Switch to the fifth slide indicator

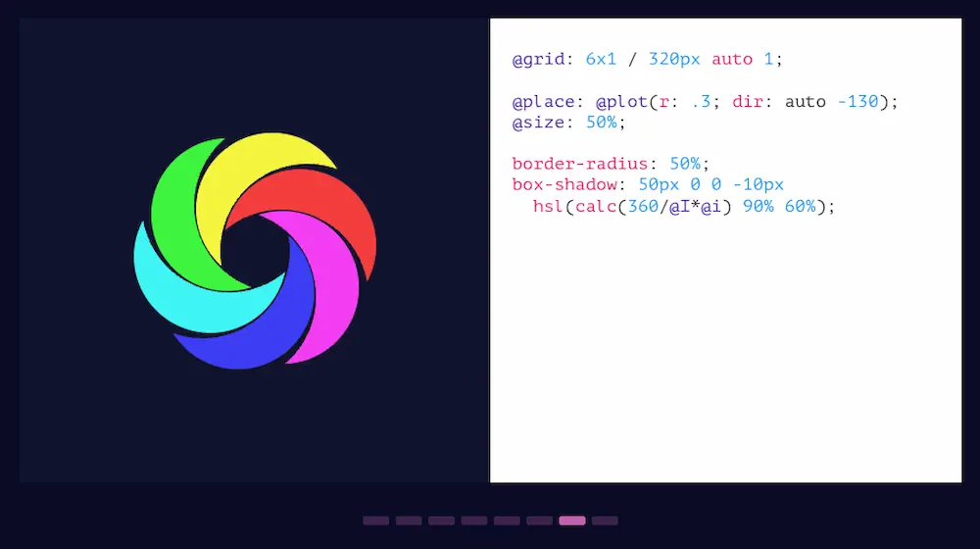coord(507,521)
